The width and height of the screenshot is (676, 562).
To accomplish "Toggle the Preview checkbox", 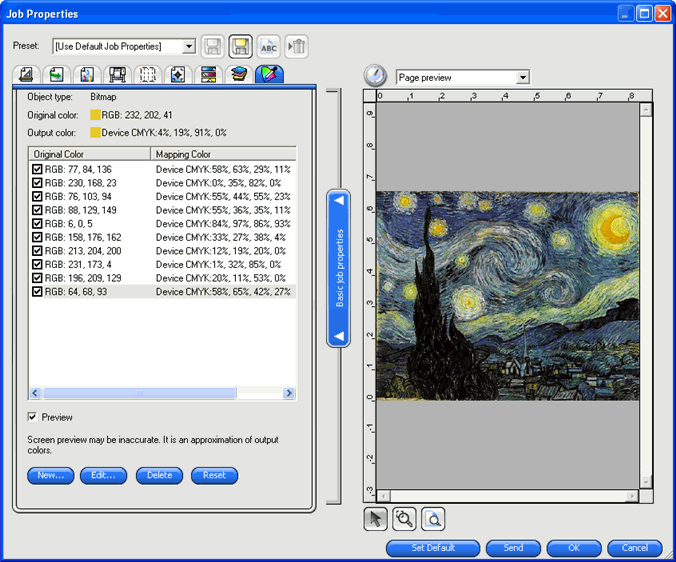I will click(x=32, y=417).
